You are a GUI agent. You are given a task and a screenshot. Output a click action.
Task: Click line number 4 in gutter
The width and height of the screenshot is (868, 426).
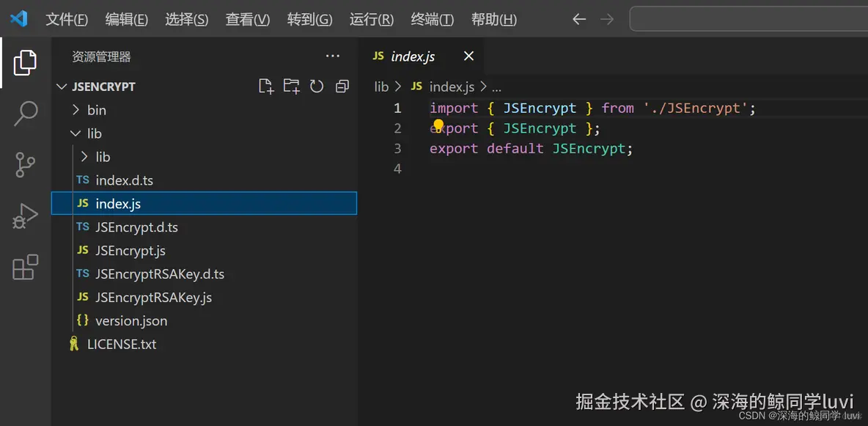397,169
